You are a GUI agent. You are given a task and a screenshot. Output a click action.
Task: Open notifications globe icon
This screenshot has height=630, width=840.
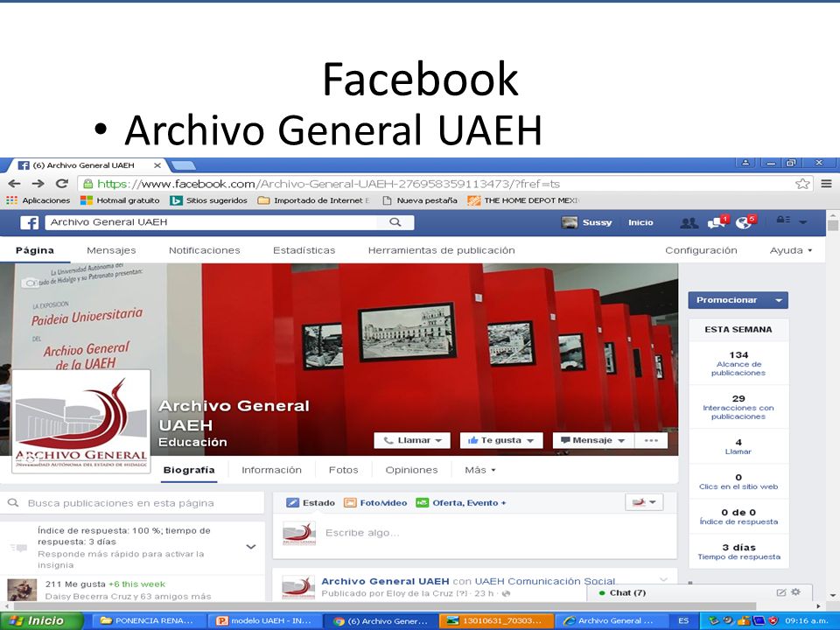tap(745, 222)
